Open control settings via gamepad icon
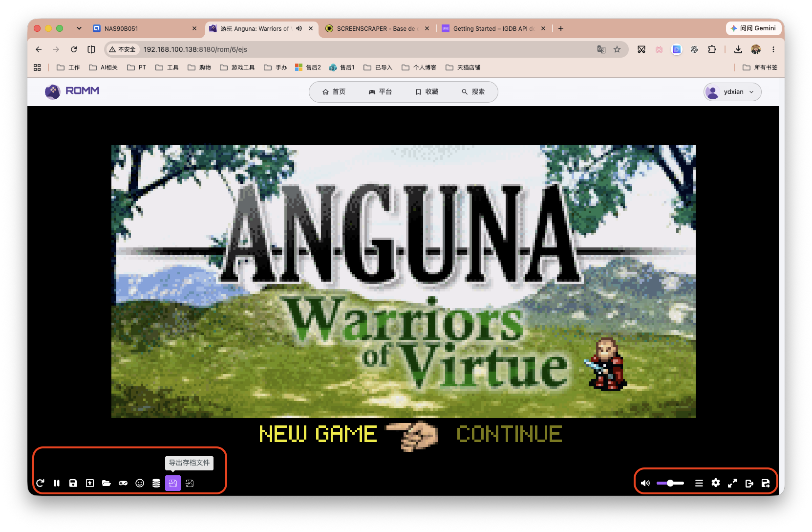This screenshot has width=812, height=532. 123,483
